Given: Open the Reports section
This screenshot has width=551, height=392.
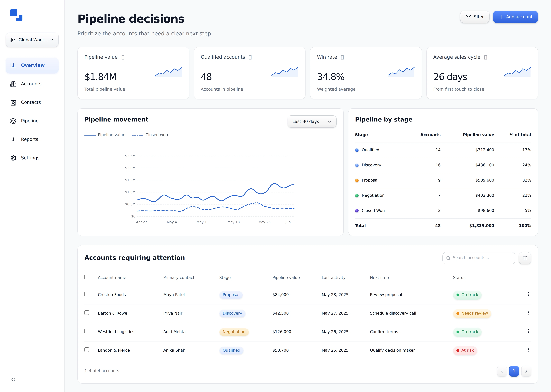Looking at the screenshot, I should click(x=32, y=139).
